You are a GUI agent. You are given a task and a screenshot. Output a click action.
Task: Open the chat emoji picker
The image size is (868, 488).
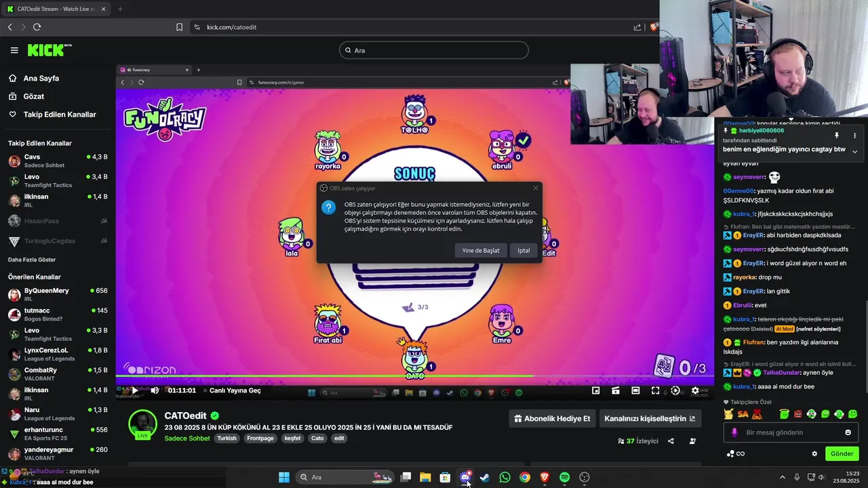[848, 432]
